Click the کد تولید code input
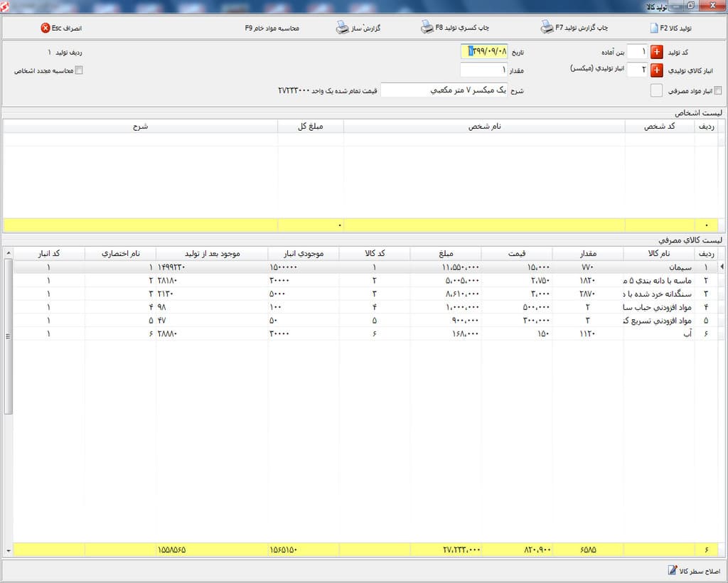The image size is (728, 583). pyautogui.click(x=637, y=51)
